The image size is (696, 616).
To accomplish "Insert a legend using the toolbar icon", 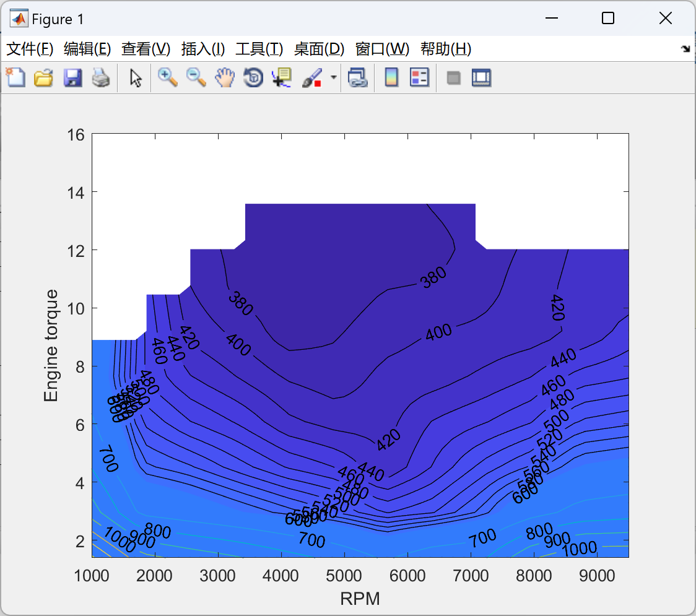I will 419,77.
